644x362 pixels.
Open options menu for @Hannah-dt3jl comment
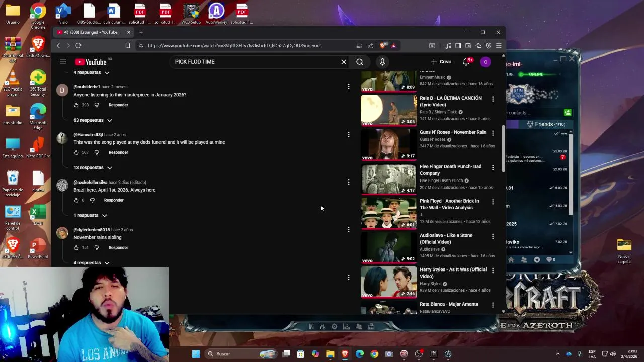click(349, 135)
